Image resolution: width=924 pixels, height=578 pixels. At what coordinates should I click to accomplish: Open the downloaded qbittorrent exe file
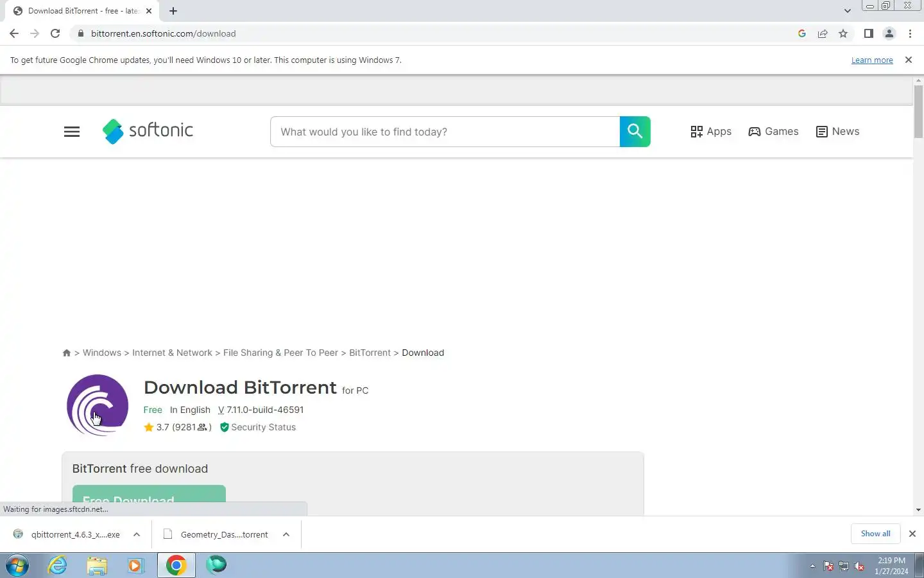pyautogui.click(x=67, y=534)
